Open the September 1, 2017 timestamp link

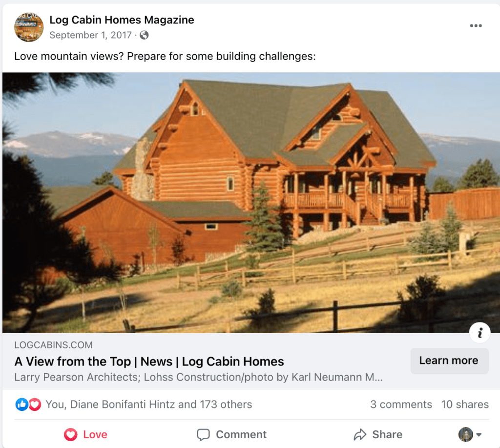coord(90,35)
